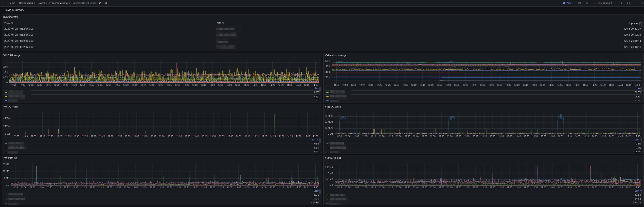Collapse the top toolbar with chevron-up
Image resolution: width=644 pixels, height=207 pixels.
click(x=641, y=3)
